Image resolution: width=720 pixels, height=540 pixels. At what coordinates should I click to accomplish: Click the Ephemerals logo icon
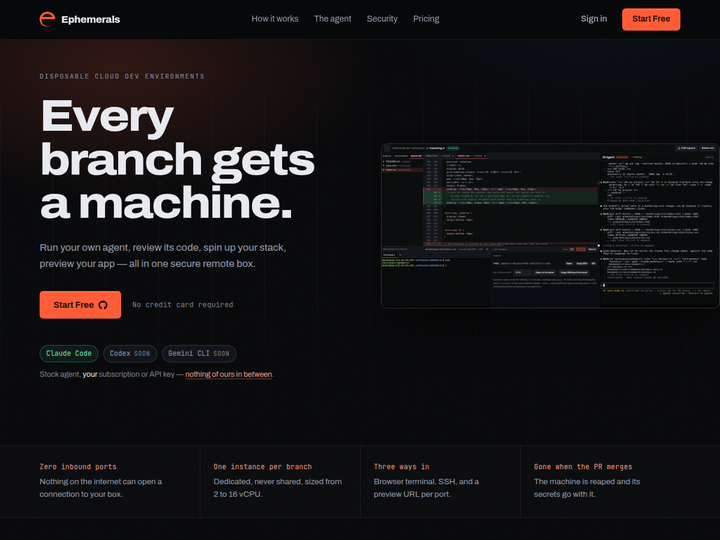(x=47, y=19)
